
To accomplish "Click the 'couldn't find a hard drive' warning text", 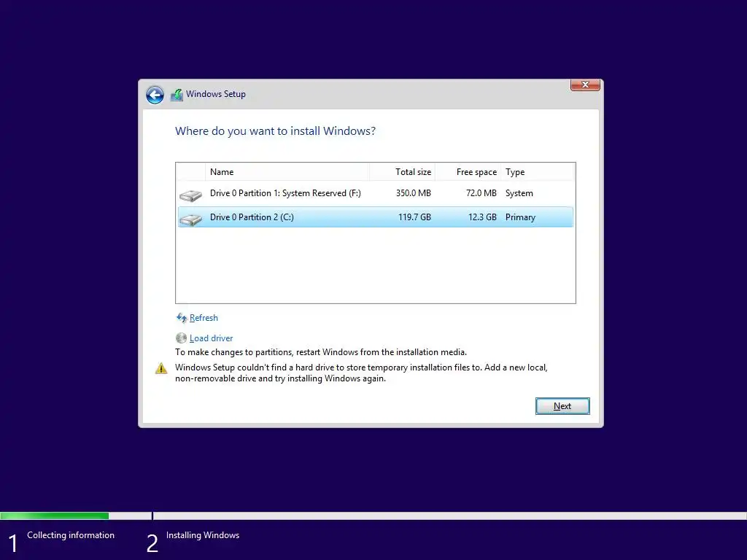I will pos(361,373).
